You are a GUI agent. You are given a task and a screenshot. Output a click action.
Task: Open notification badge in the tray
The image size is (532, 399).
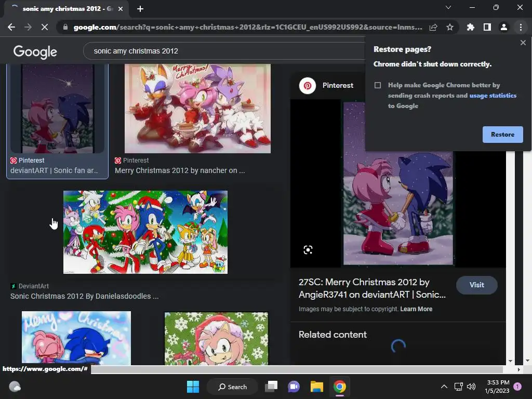click(x=517, y=387)
